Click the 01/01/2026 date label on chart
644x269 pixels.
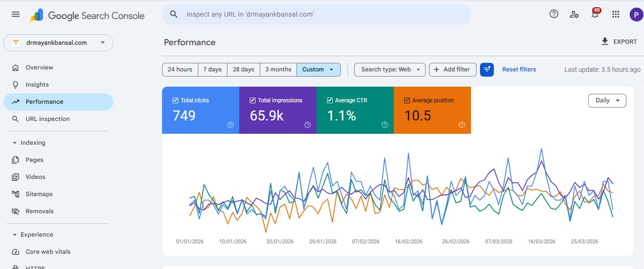pos(190,241)
